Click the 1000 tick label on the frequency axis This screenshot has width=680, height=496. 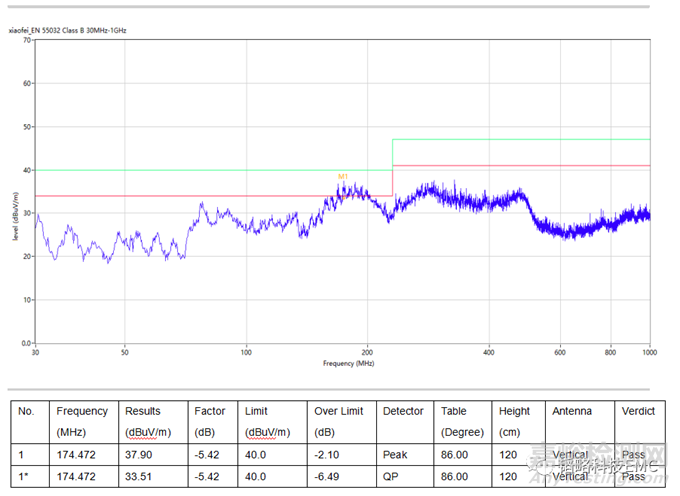(649, 352)
